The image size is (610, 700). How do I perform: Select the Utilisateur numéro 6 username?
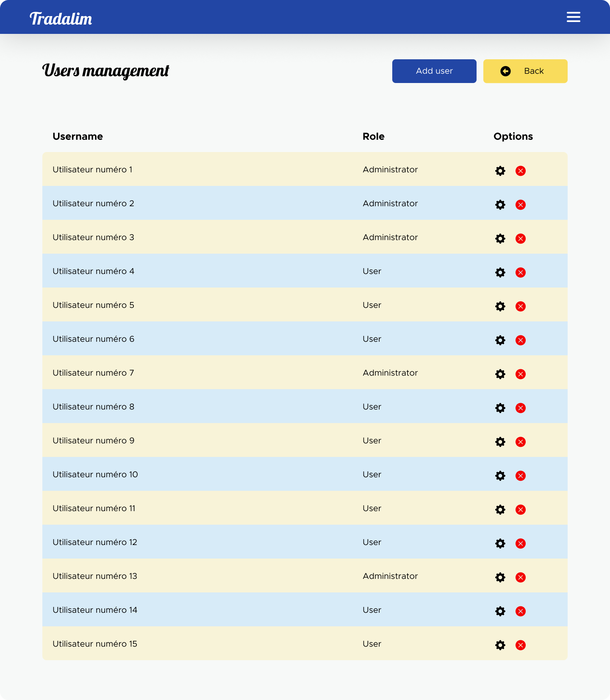93,339
